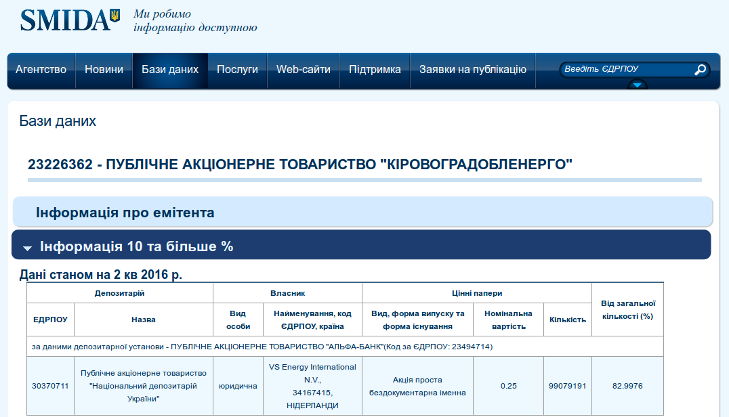Click the company title 23226362 heading
729x417 pixels.
[300, 164]
